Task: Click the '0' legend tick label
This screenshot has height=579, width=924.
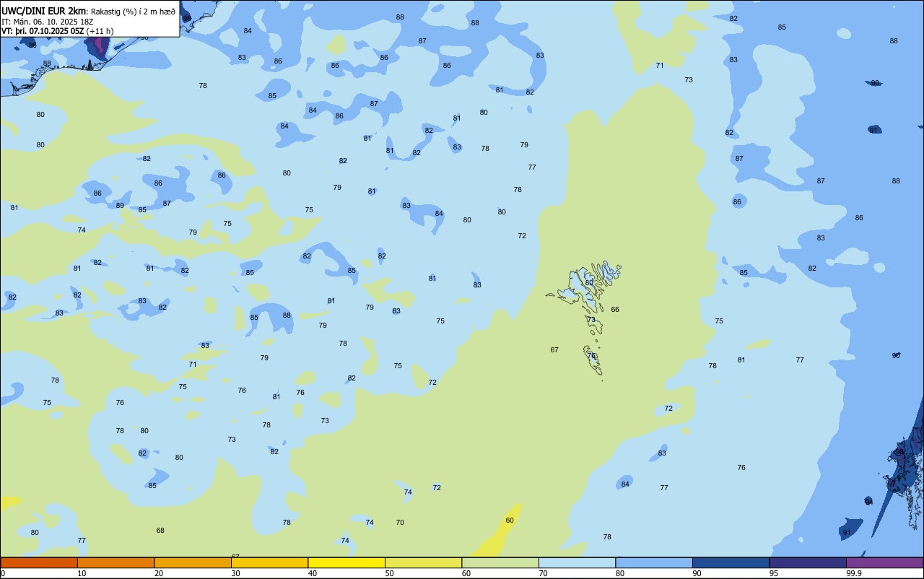Action: (3, 573)
